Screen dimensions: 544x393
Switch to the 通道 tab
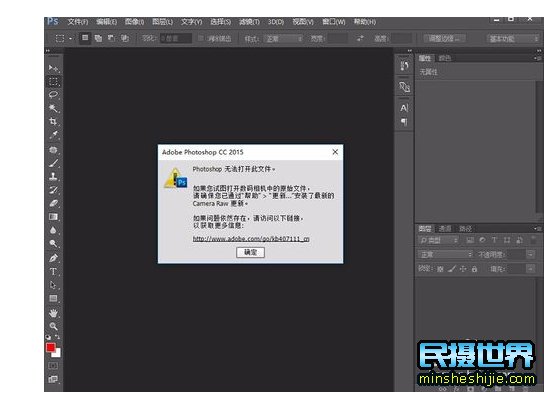pos(445,229)
